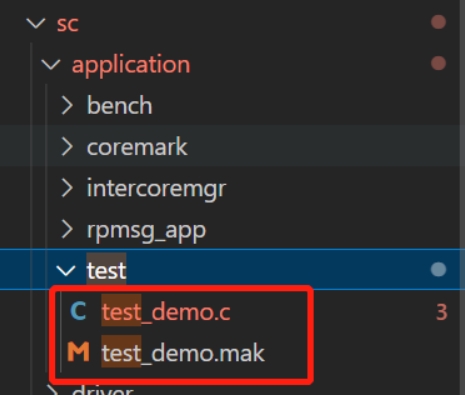465x396 pixels.
Task: Select the rpmsg_app folder label
Action: [x=146, y=231]
